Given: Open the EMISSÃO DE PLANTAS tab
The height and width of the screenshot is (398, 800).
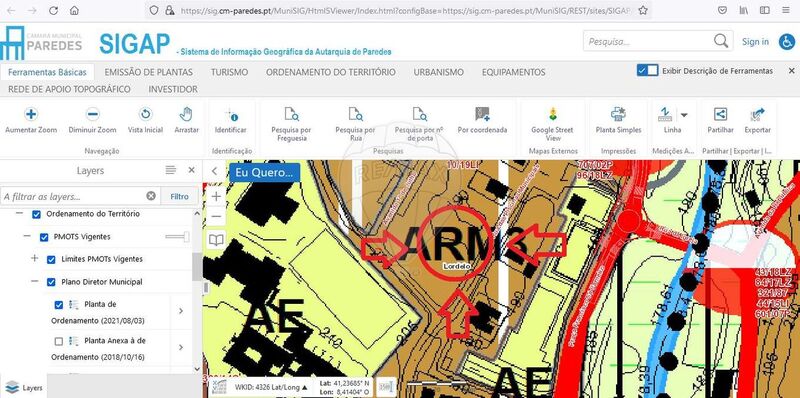Looking at the screenshot, I should [x=148, y=72].
